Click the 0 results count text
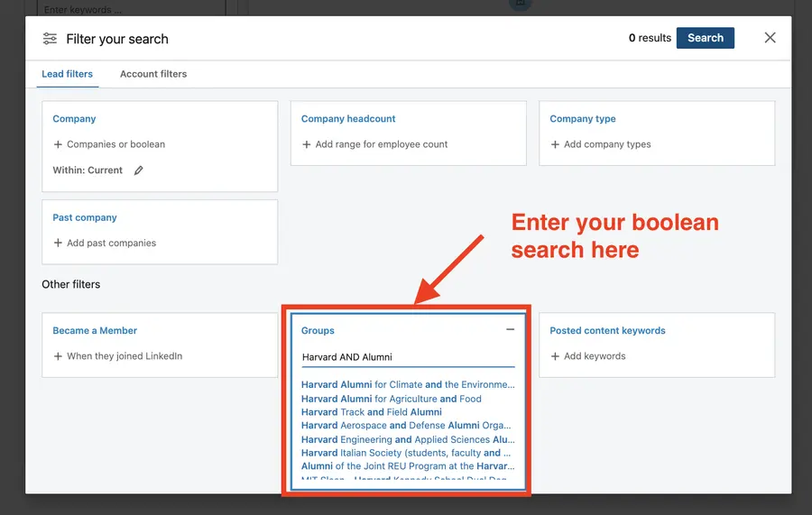Image resolution: width=812 pixels, height=515 pixels. (650, 38)
